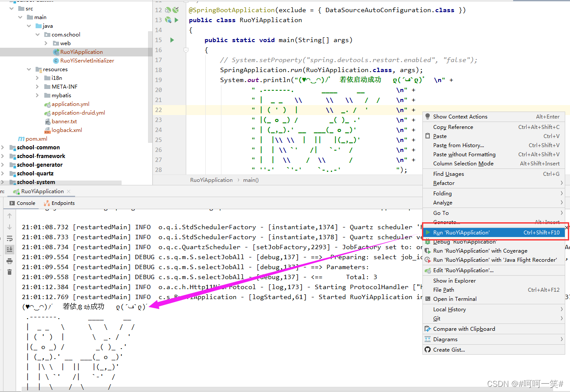The height and width of the screenshot is (392, 570).
Task: Select application-druid.yml in the project tree
Action: (x=78, y=113)
